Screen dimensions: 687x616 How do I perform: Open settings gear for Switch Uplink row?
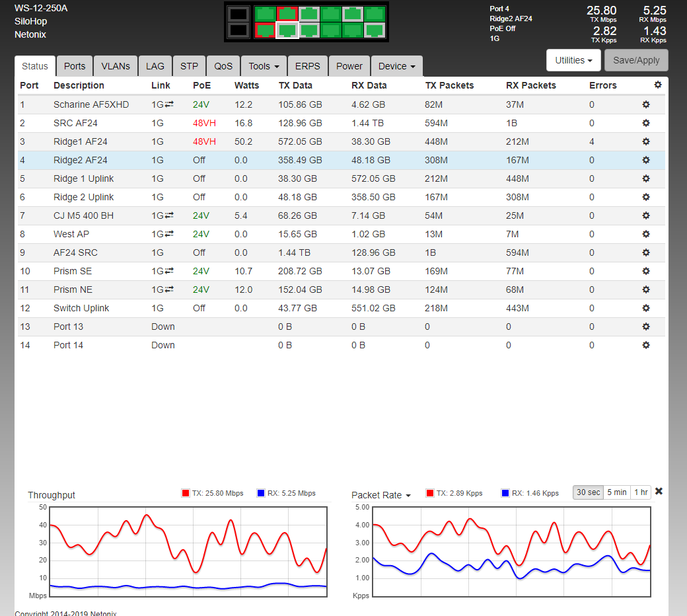(646, 308)
